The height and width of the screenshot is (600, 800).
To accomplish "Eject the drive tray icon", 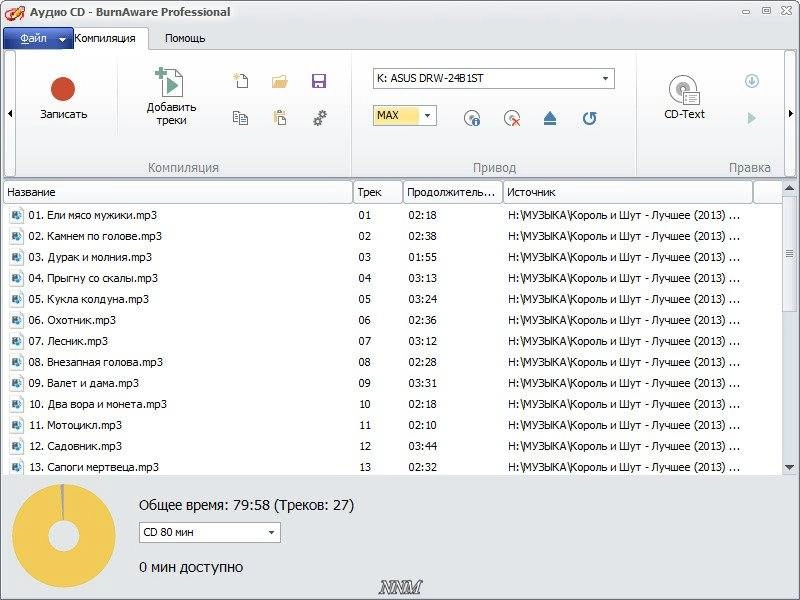I will click(x=550, y=118).
